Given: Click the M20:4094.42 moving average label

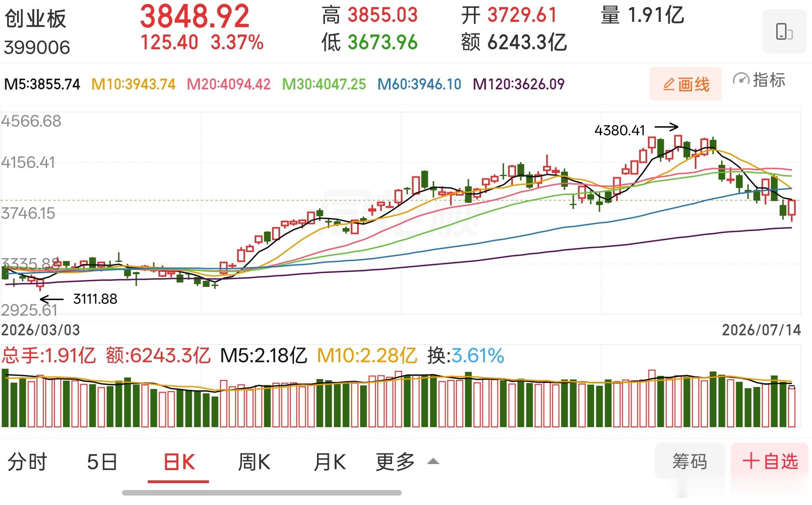Looking at the screenshot, I should 229,84.
